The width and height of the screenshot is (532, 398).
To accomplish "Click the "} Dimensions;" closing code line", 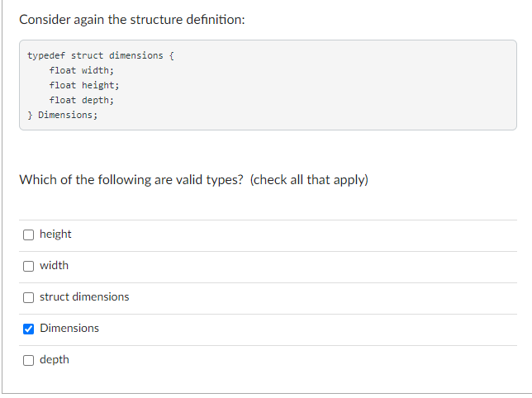I will (63, 115).
